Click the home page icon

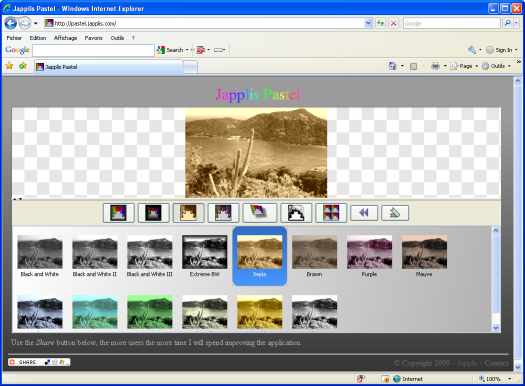pos(392,66)
